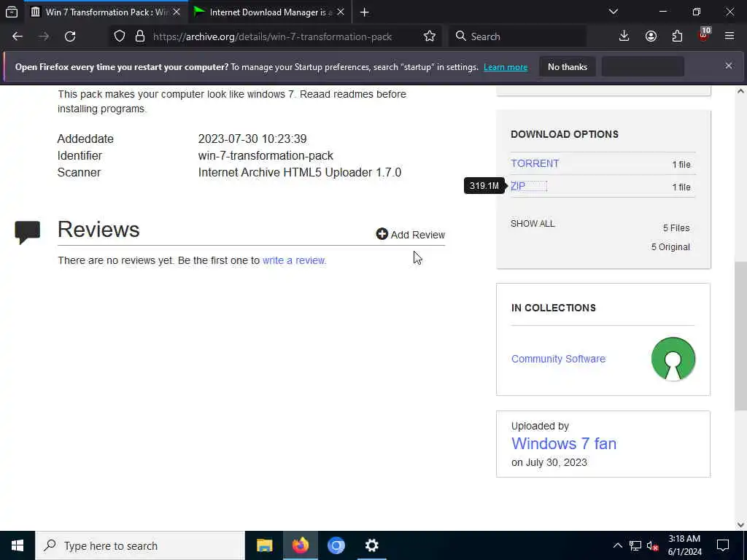Click the scrollbar up arrow
Image resolution: width=747 pixels, height=560 pixels.
coord(740,91)
